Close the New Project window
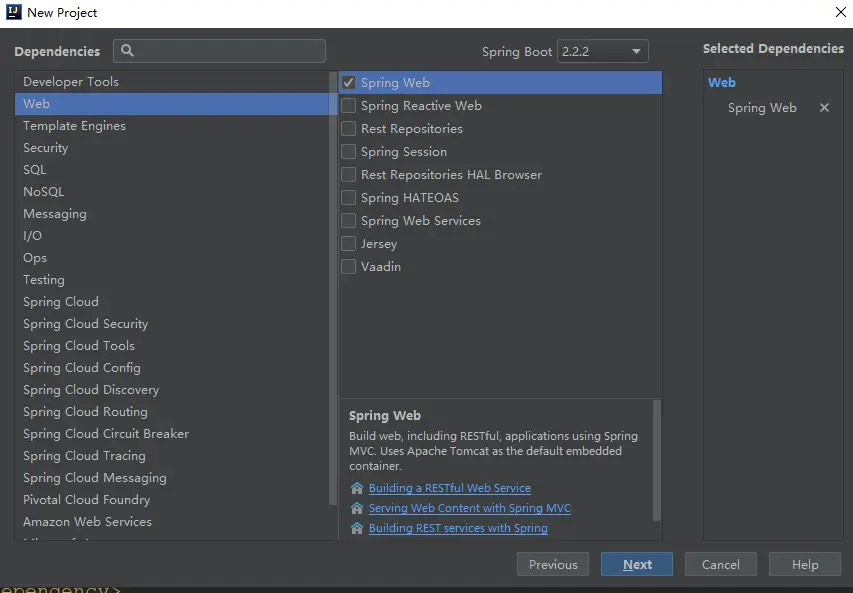853x593 pixels. point(840,12)
